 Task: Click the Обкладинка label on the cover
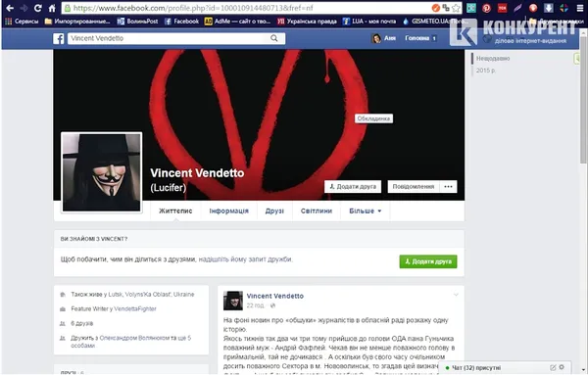pyautogui.click(x=374, y=118)
